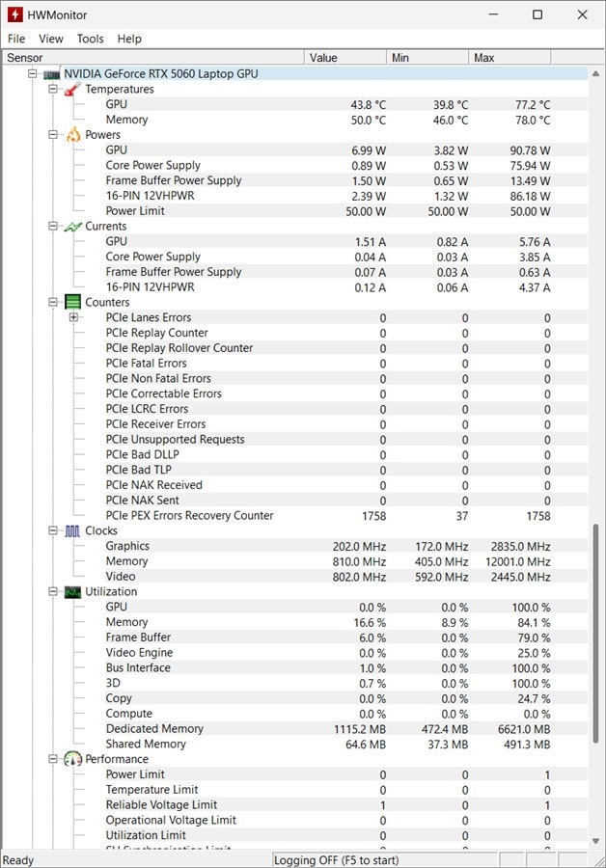Viewport: 606px width, 868px height.
Task: Expand the PCIe Lanes Errors node
Action: coord(74,318)
